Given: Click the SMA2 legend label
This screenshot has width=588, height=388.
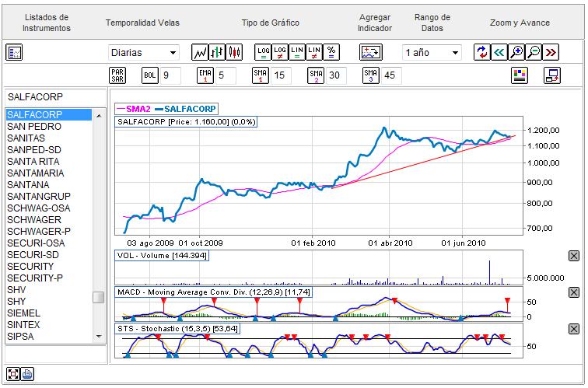Looking at the screenshot, I should pos(138,109).
